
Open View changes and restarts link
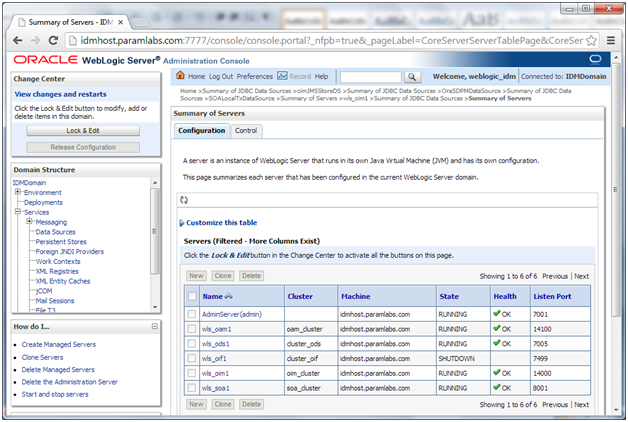60,94
